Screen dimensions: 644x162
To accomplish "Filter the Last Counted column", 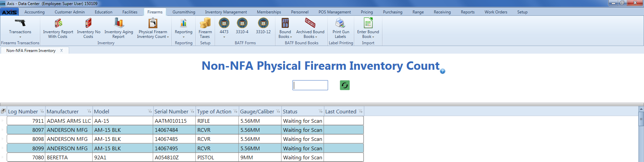I will coord(361,111).
